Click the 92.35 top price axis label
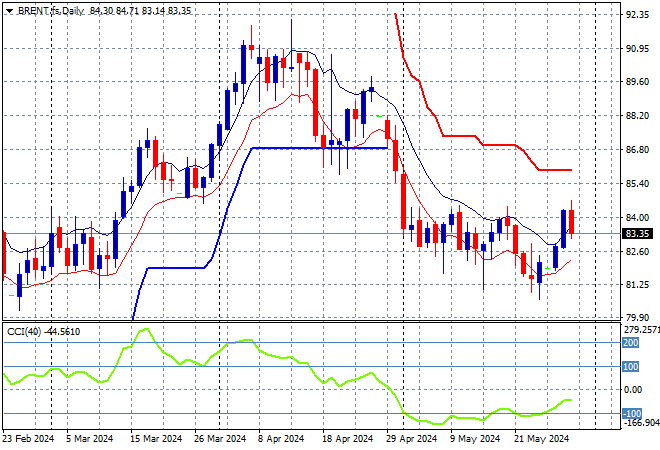This screenshot has height=450, width=660. point(637,15)
